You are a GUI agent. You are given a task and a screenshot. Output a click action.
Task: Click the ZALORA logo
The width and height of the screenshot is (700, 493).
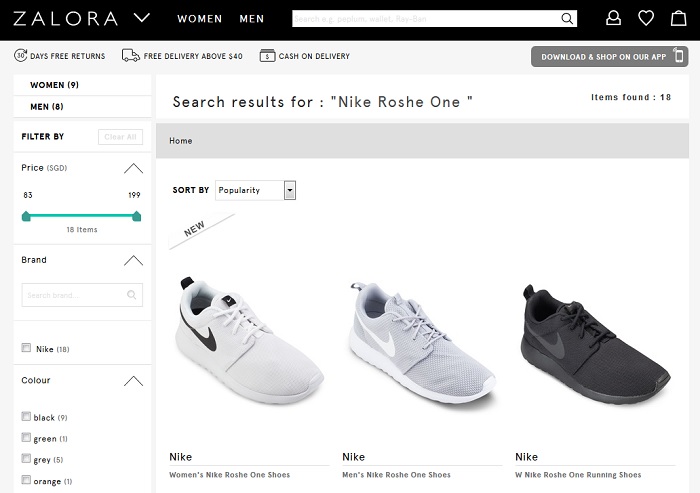(66, 19)
